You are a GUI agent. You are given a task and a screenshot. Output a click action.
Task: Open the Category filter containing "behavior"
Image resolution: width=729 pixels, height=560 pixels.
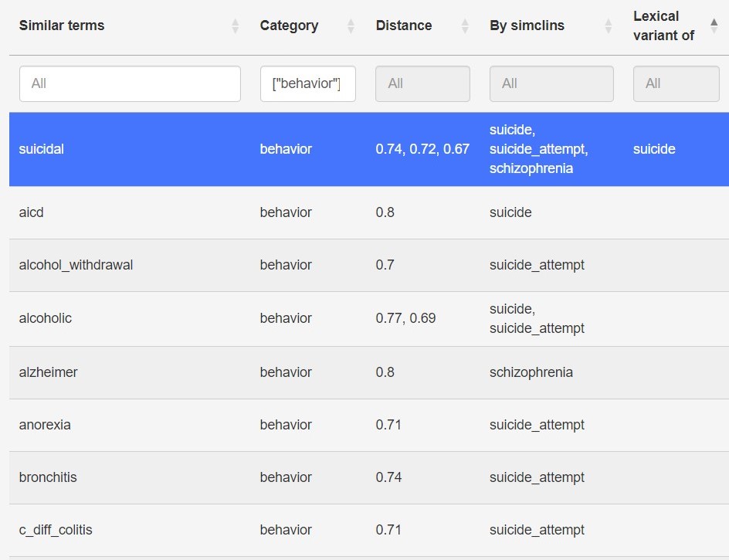pos(307,83)
